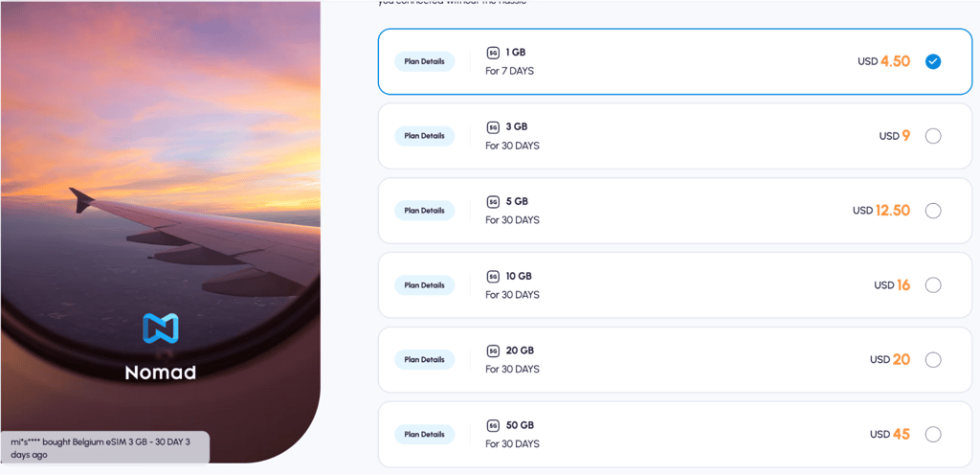Screen dimensions: 980x475
Task: Choose the 50 GB USD 45 radio button
Action: click(932, 435)
